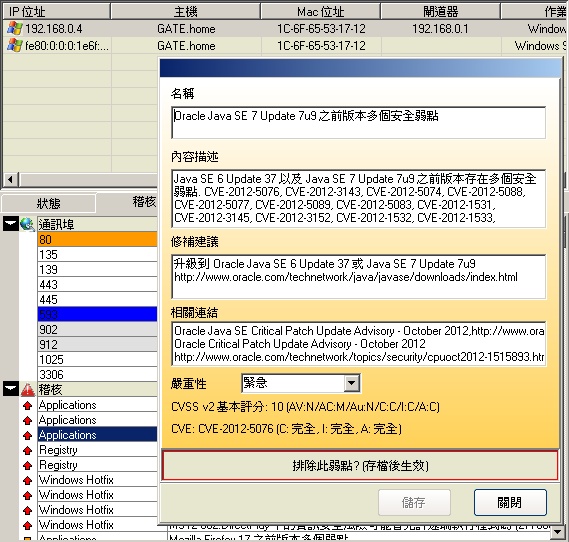Select the second Applications audit row

[97, 419]
